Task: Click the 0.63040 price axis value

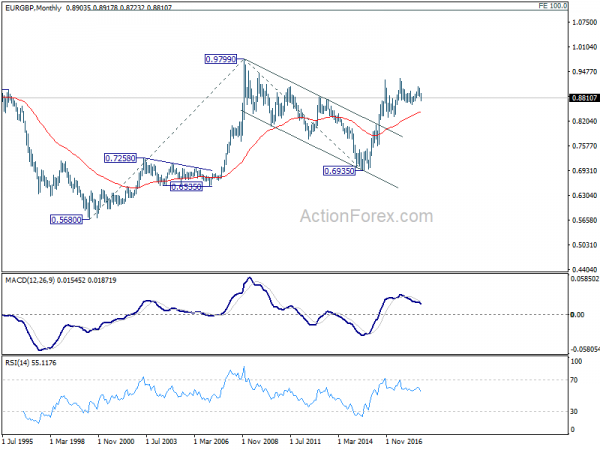Action: click(x=585, y=196)
